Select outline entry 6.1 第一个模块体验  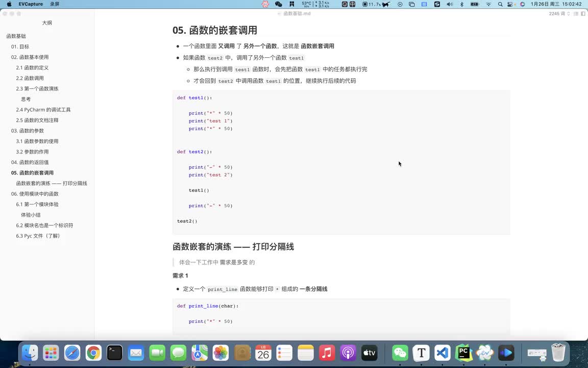[37, 204]
